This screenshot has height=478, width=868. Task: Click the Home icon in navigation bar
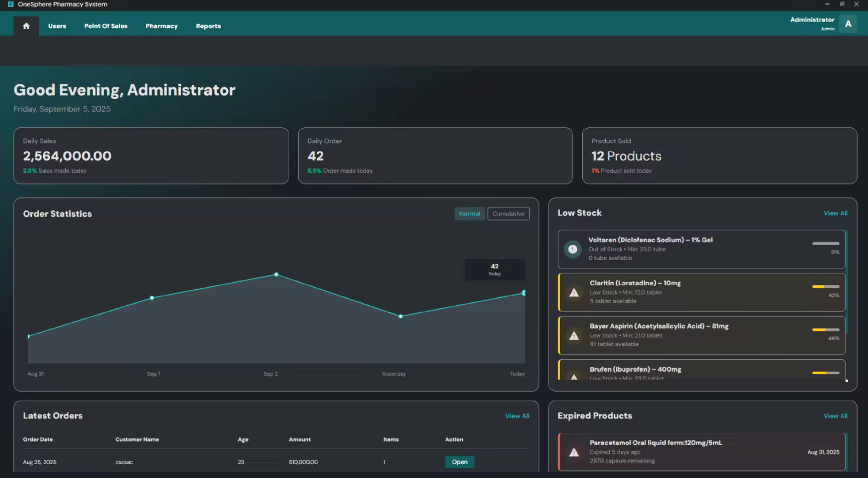(x=26, y=26)
